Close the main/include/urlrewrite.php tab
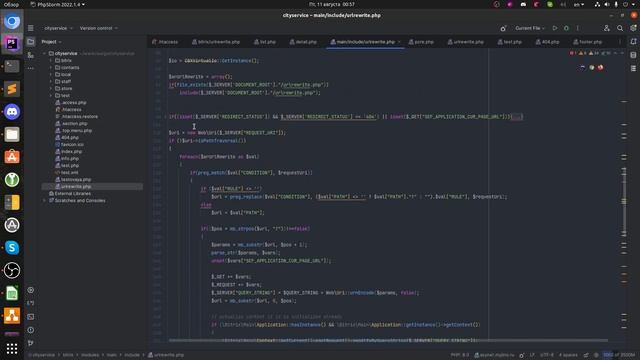This screenshot has width=640, height=360. 399,42
